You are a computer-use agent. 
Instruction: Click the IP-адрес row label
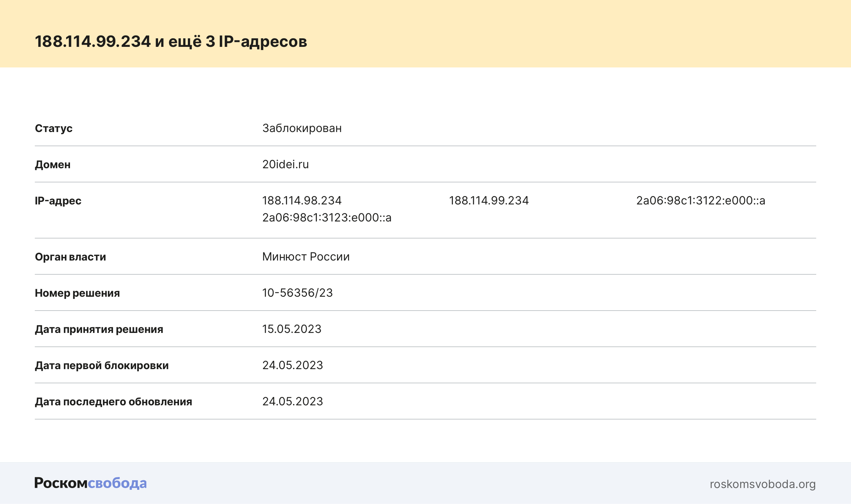click(x=58, y=201)
